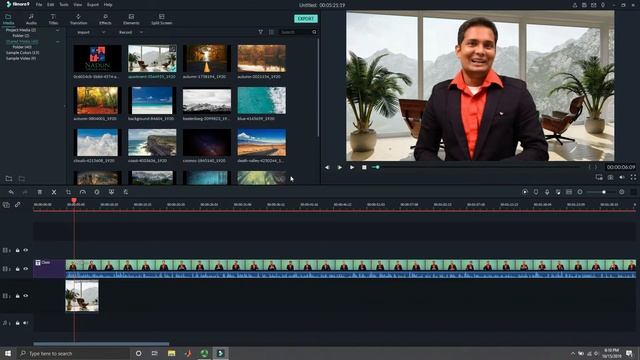Lock the top video track

tap(18, 250)
